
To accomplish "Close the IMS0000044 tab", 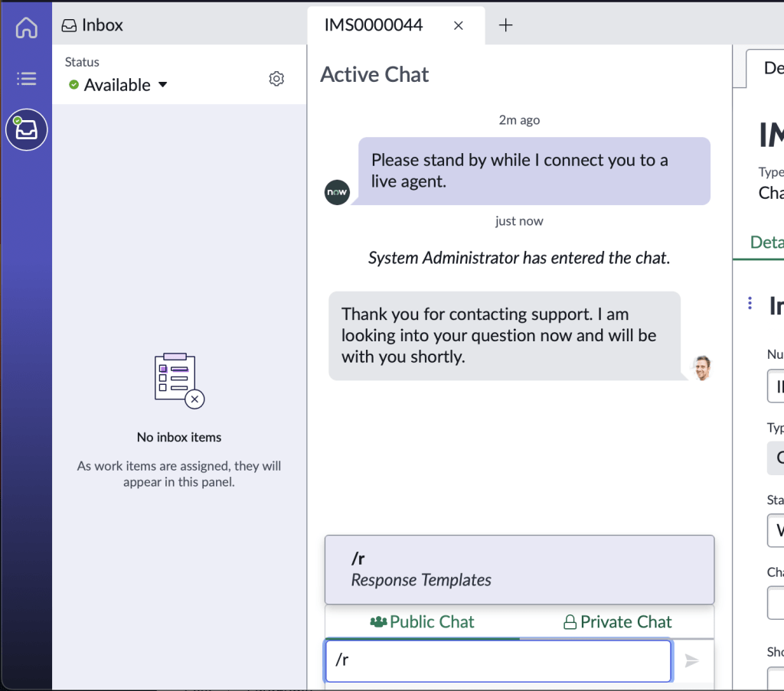I will pos(459,25).
